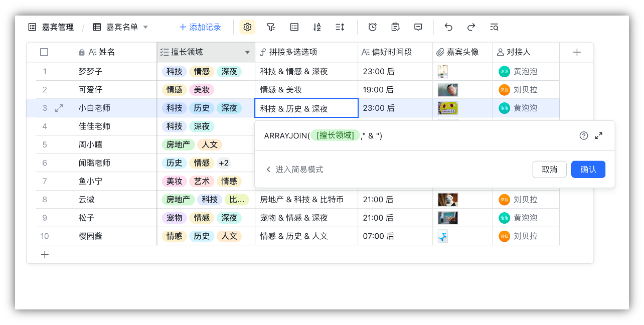Viewport: 644px width, 325px height.
Task: Click the sort A-Z icon
Action: [317, 27]
